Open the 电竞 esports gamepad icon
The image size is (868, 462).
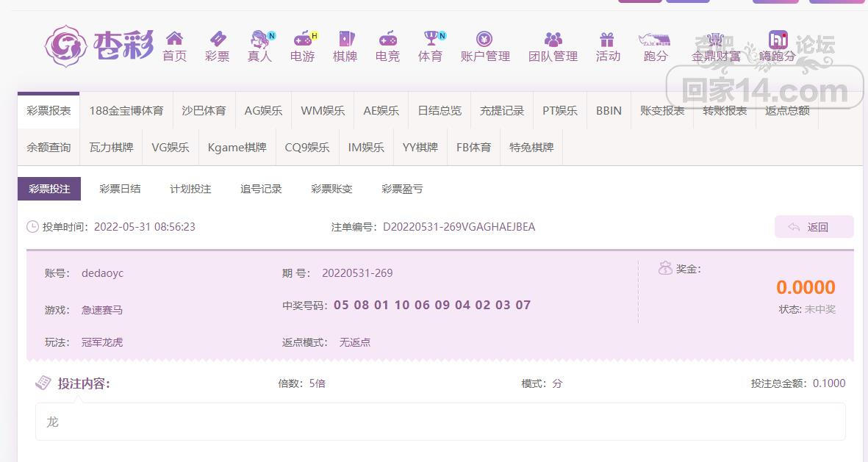pos(387,39)
